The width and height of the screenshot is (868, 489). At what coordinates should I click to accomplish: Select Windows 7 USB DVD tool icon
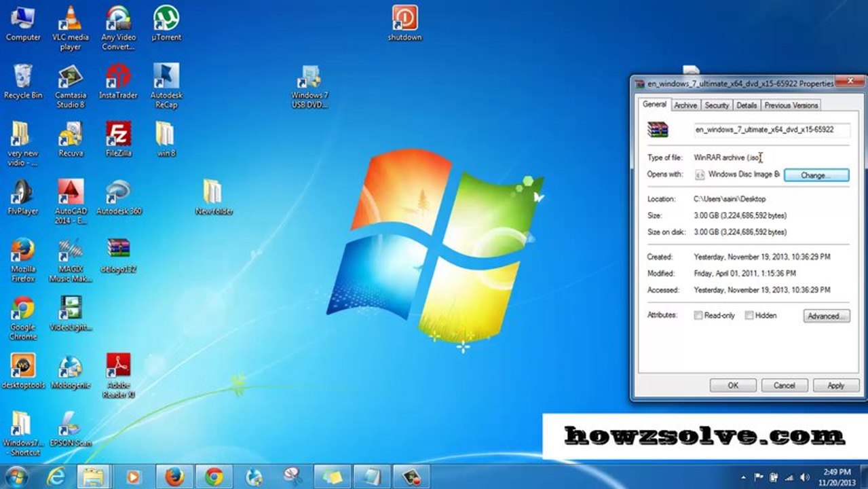(x=309, y=86)
